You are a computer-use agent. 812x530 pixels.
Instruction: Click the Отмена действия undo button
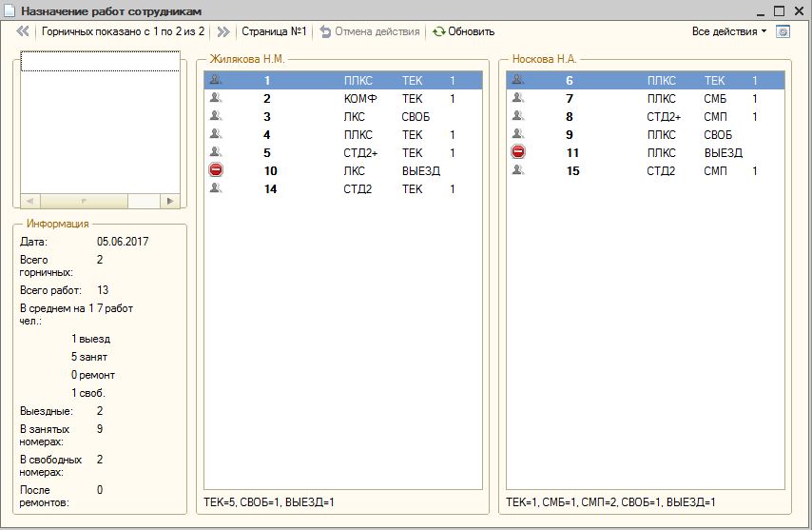point(370,31)
